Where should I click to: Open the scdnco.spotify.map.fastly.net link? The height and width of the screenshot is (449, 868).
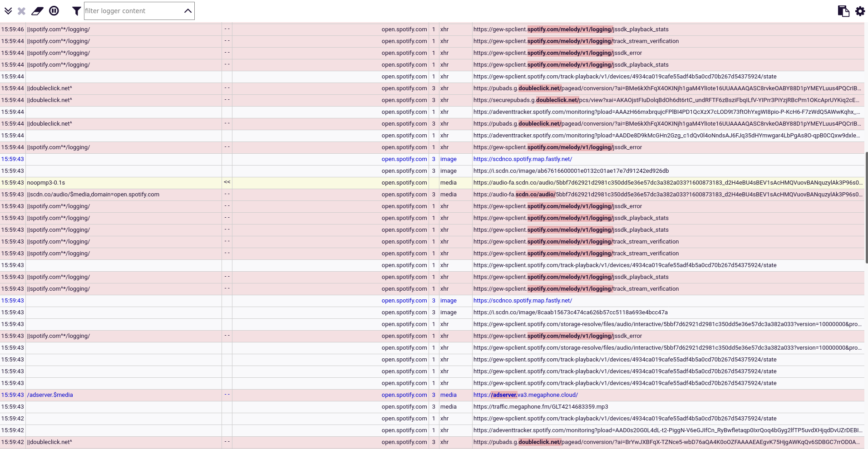(x=522, y=159)
